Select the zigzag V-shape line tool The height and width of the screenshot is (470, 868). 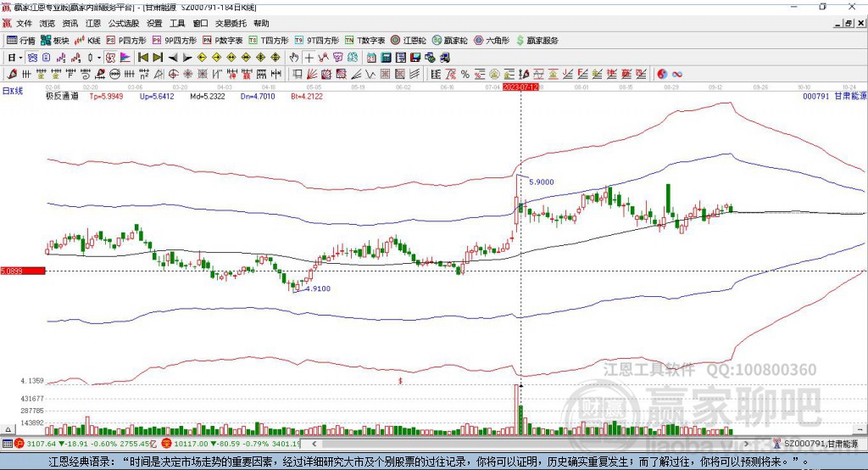point(370,75)
